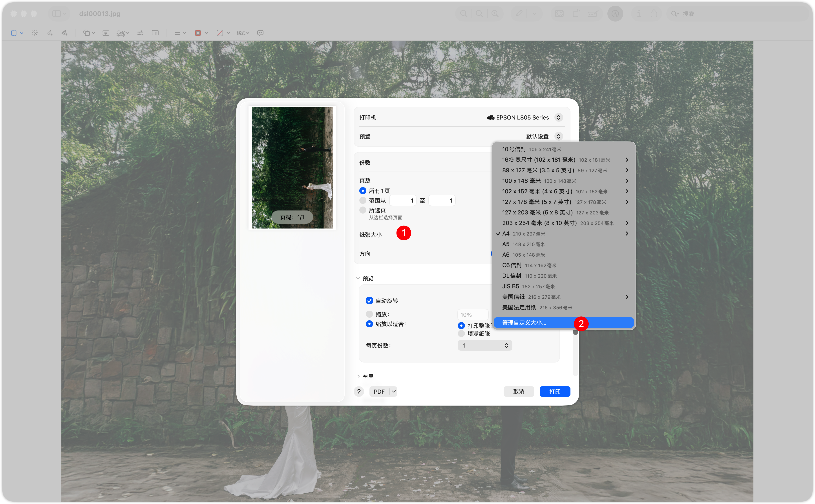Select the 范围从 radio button
This screenshot has width=815, height=504.
(x=363, y=201)
